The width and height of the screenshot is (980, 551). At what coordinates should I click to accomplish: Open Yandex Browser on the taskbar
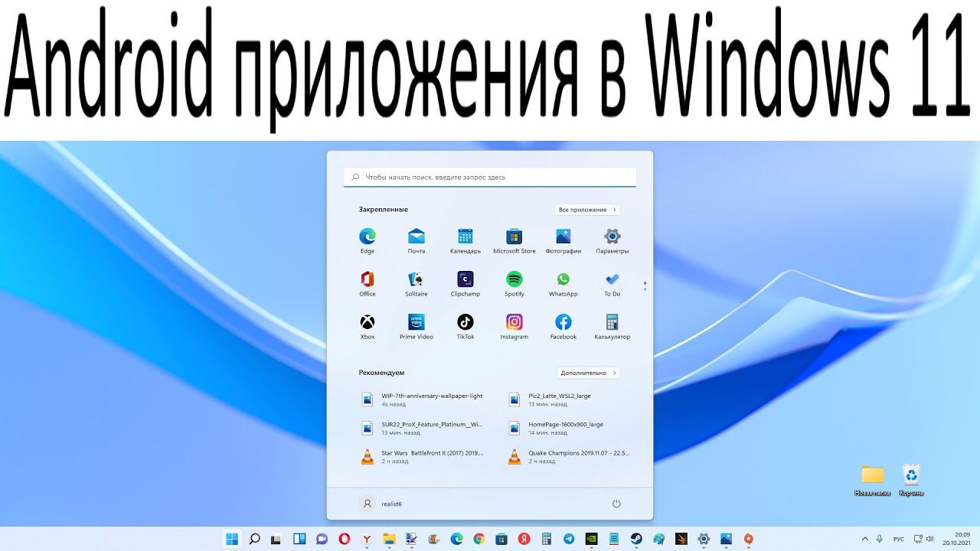coord(367,539)
